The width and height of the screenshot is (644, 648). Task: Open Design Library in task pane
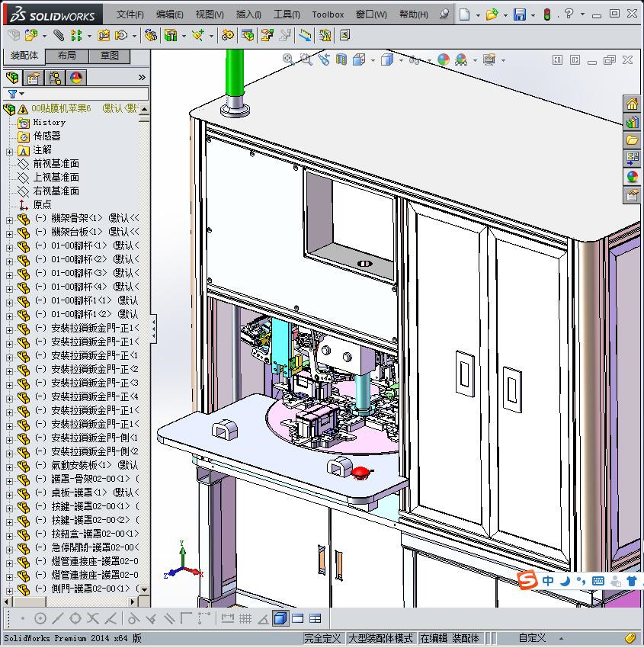click(632, 122)
